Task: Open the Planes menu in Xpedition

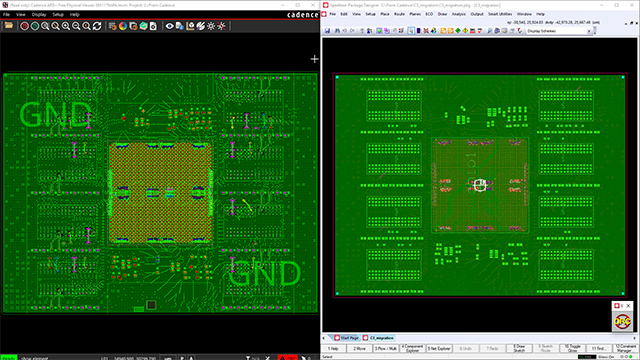Action: tap(415, 14)
